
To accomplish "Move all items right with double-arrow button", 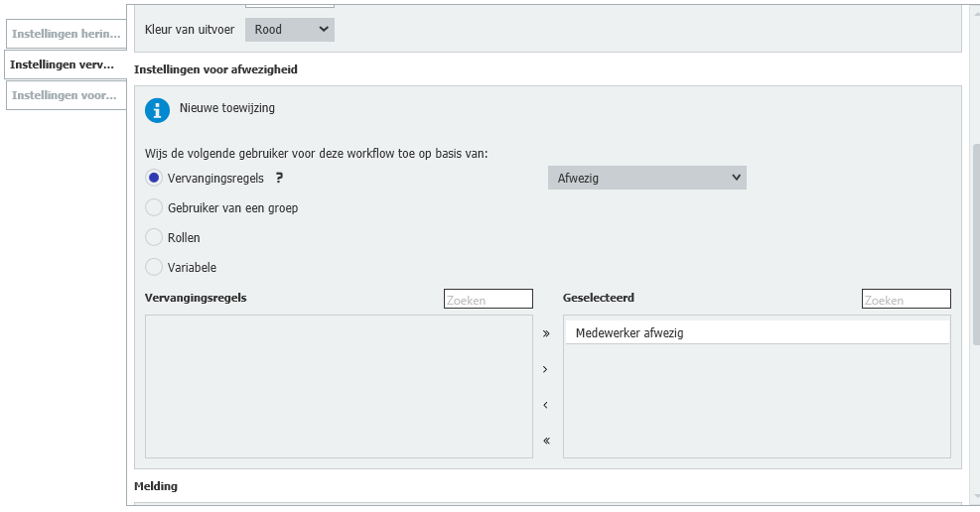I will 546,334.
